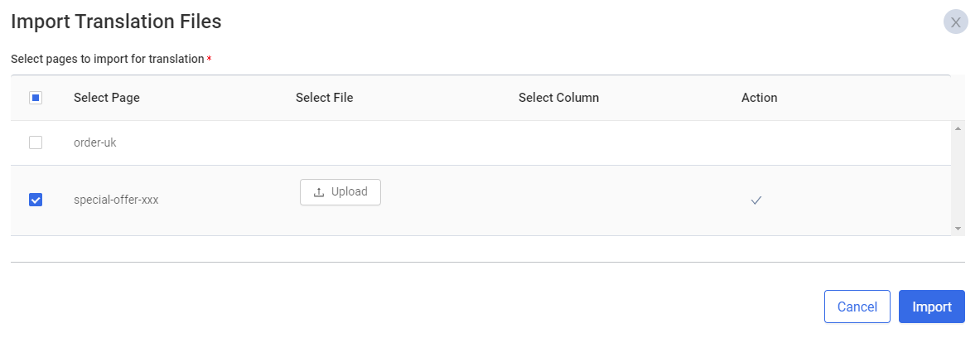The width and height of the screenshot is (980, 338).
Task: Click the table scrollbar up arrow
Action: point(958,128)
